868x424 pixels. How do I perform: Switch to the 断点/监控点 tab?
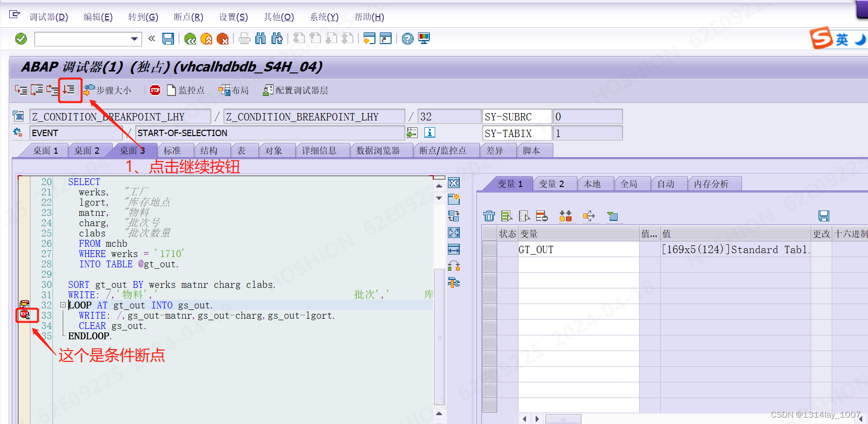coord(443,151)
